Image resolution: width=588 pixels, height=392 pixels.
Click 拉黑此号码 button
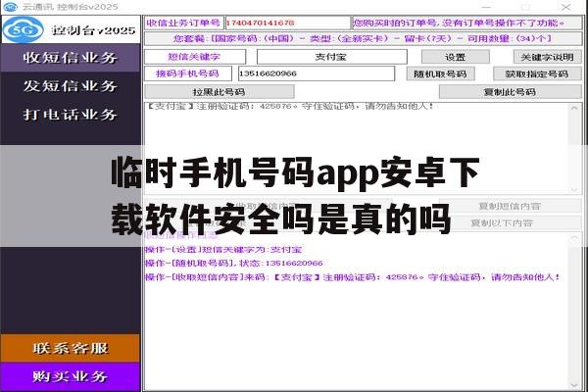[220, 92]
